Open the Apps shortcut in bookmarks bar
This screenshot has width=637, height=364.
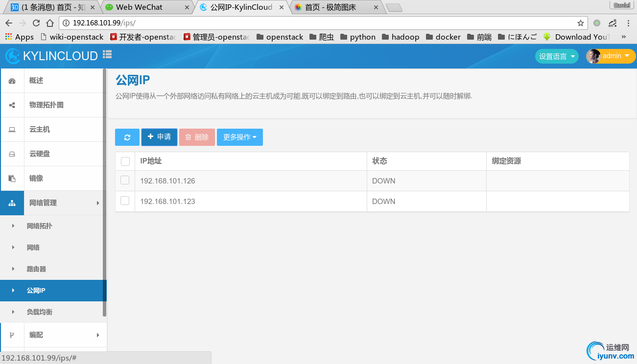coord(20,37)
